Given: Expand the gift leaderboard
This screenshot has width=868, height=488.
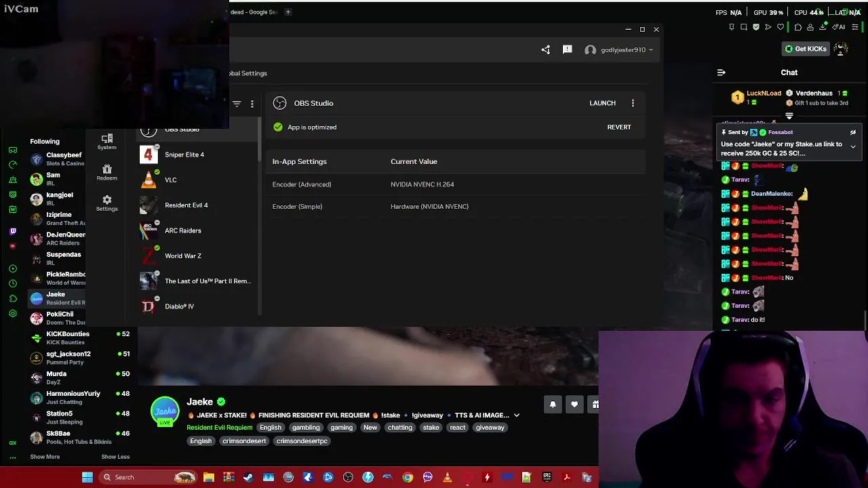Looking at the screenshot, I should click(x=789, y=116).
